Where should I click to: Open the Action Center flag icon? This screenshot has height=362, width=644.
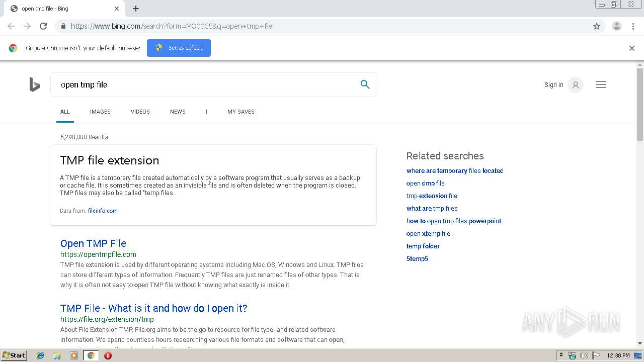click(596, 355)
